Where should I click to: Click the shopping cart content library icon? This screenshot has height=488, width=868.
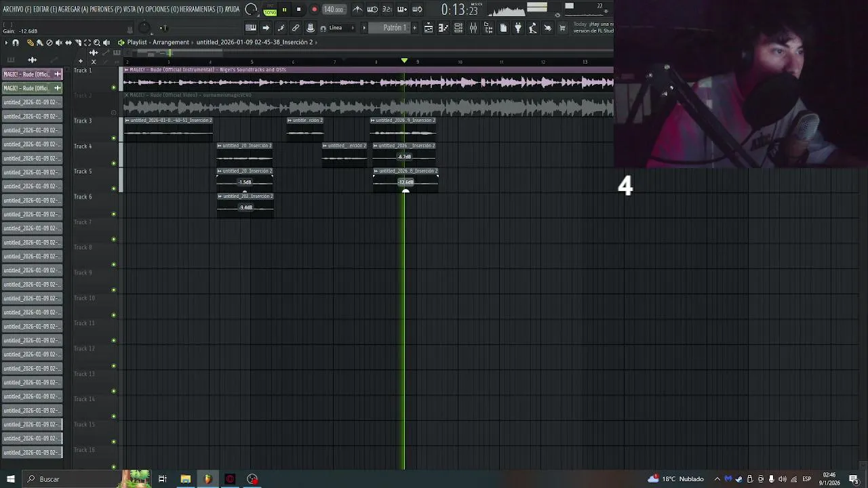pyautogui.click(x=562, y=28)
